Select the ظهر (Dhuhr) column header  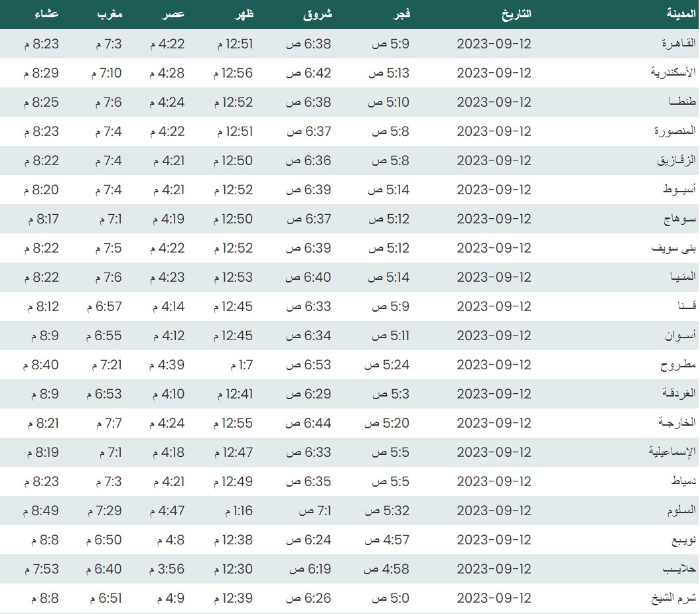pos(242,14)
